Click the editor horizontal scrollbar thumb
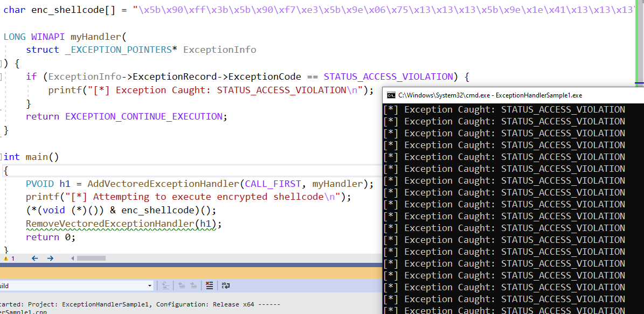This screenshot has width=644, height=314. (91, 258)
